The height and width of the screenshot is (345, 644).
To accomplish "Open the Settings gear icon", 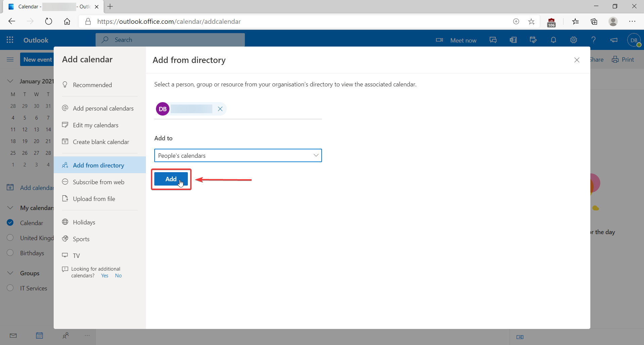I will point(573,40).
